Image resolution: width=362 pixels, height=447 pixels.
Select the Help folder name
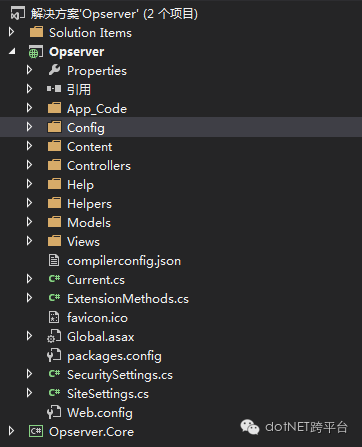point(81,185)
